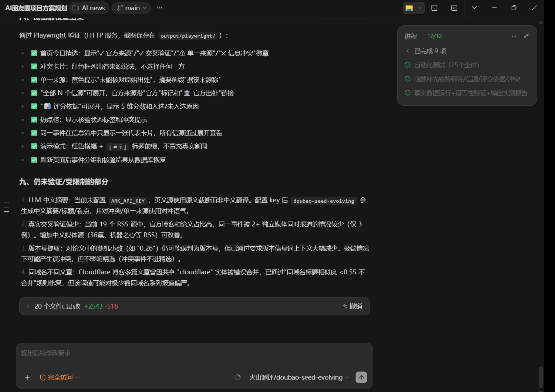This screenshot has height=392, width=555.
Task: Click the loading spinner icon near model name
Action: pos(238,377)
